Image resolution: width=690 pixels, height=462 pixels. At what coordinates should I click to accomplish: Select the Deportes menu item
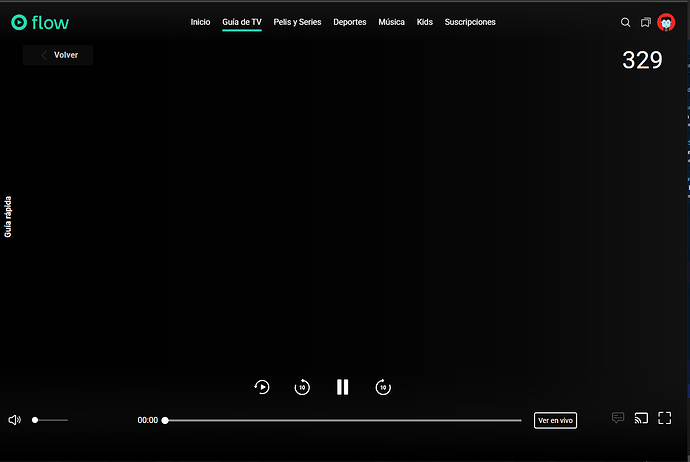(350, 22)
